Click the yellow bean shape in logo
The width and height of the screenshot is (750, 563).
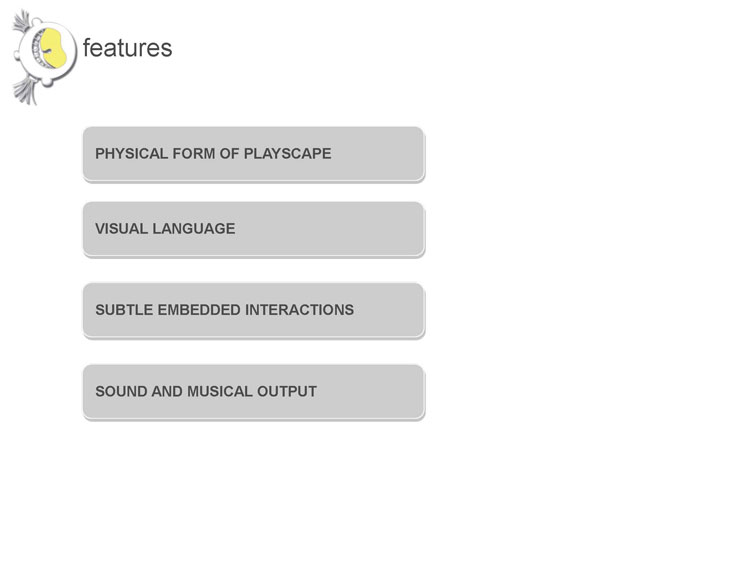(x=53, y=47)
